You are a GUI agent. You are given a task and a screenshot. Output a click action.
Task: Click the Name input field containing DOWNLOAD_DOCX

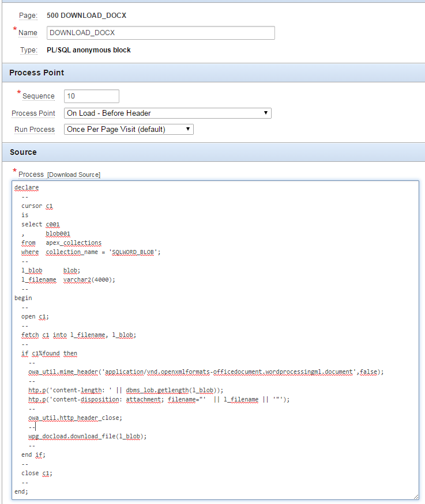pos(160,33)
